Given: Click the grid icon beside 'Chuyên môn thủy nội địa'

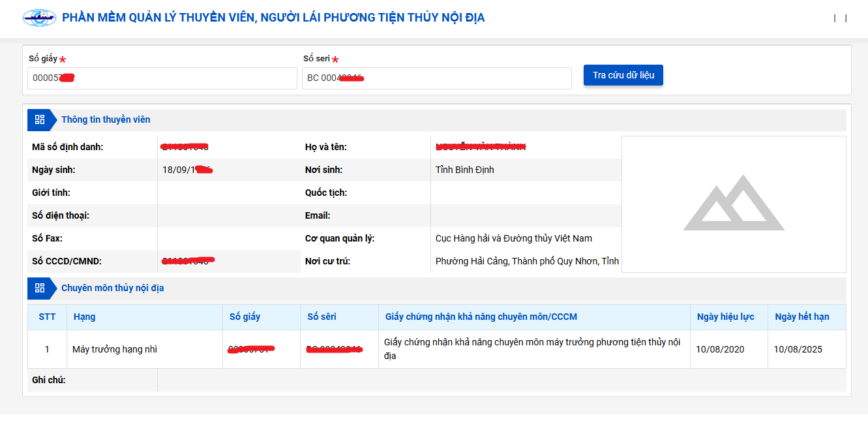Looking at the screenshot, I should click(39, 287).
